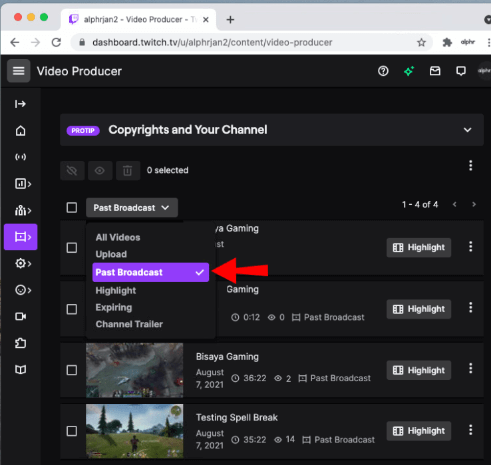
Task: Tick the select-all videos checkbox
Action: coord(72,208)
